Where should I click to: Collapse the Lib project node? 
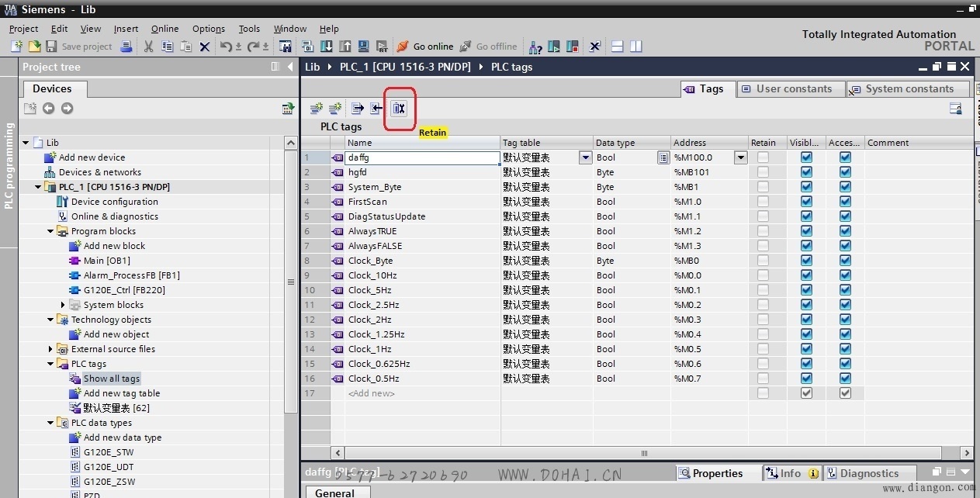pyautogui.click(x=26, y=143)
